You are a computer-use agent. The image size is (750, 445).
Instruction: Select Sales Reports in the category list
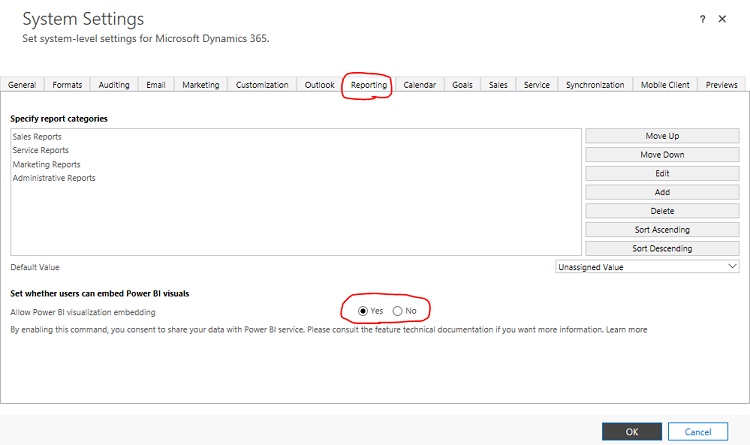coord(37,137)
